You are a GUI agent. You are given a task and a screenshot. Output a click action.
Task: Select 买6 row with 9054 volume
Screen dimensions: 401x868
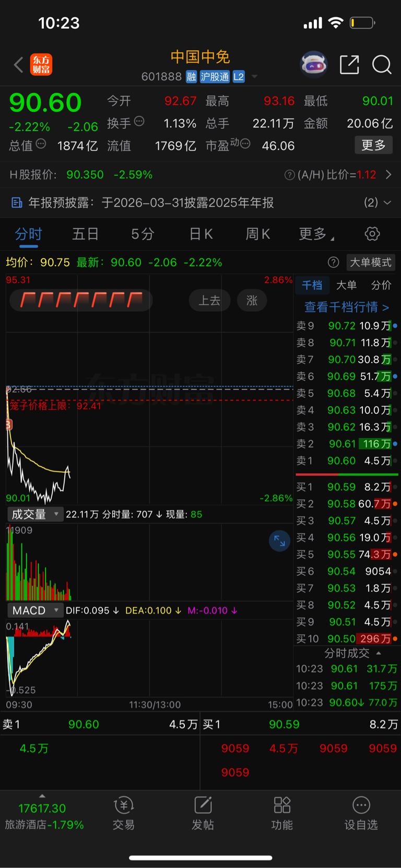tap(347, 571)
